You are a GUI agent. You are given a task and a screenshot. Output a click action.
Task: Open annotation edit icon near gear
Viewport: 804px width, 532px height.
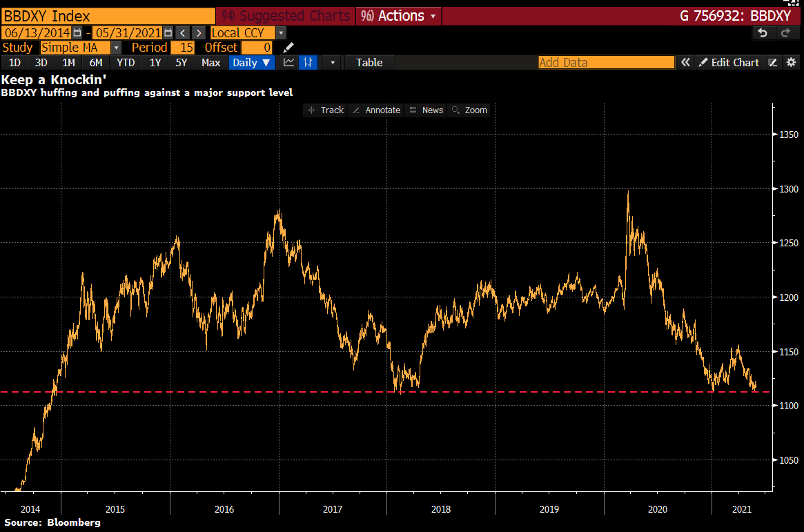click(773, 63)
